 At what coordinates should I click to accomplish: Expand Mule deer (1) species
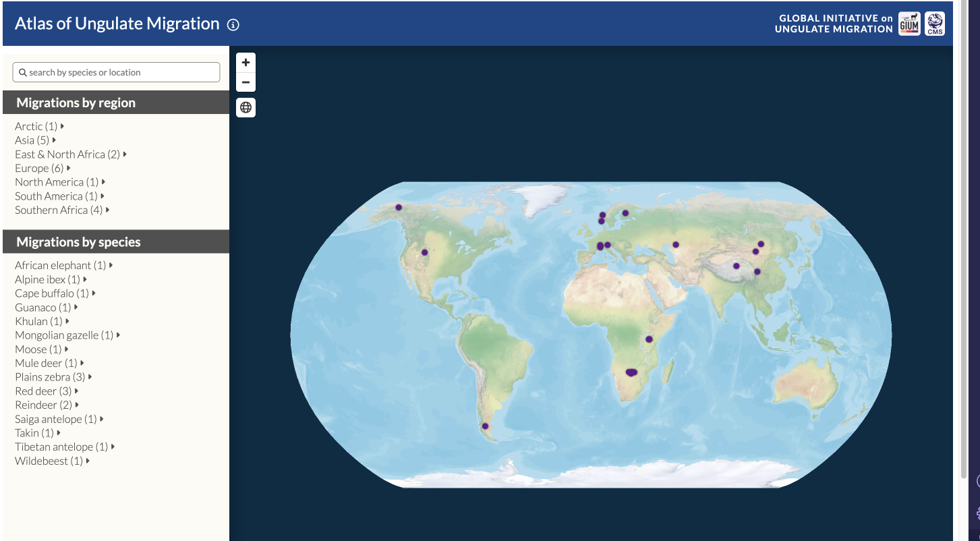tap(49, 363)
